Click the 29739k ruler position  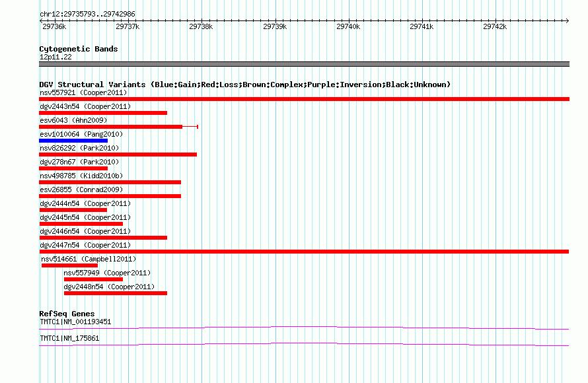(x=275, y=26)
